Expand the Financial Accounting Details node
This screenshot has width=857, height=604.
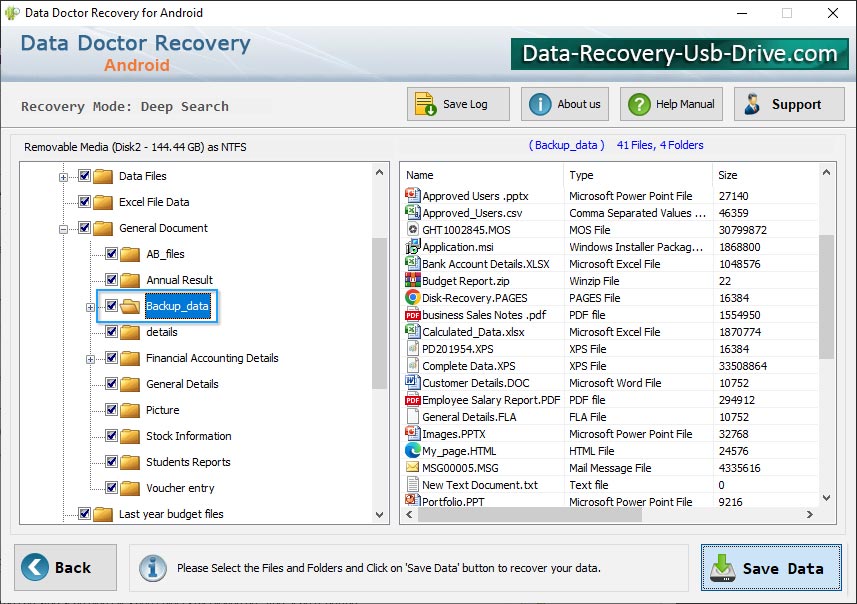90,359
